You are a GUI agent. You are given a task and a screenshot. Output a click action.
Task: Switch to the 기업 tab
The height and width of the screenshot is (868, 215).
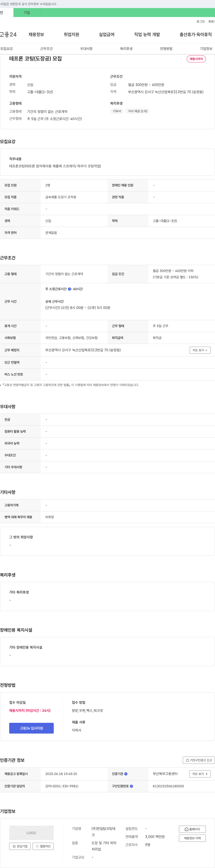pos(27,13)
